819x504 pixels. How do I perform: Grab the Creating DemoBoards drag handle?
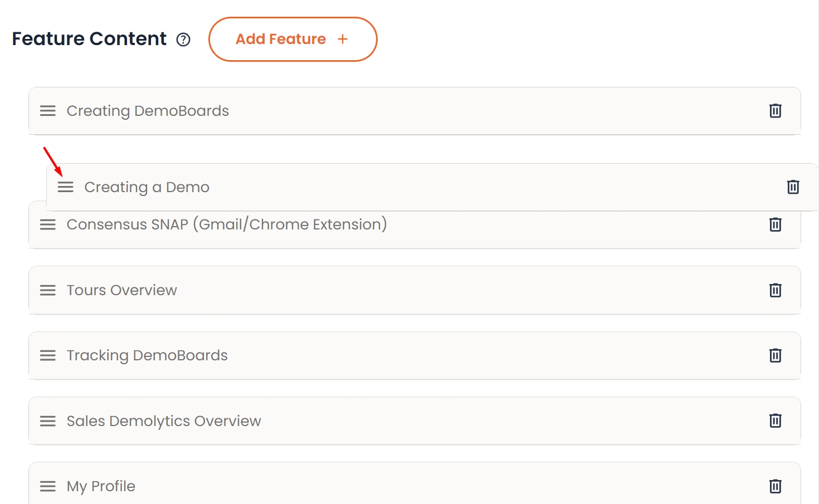48,111
